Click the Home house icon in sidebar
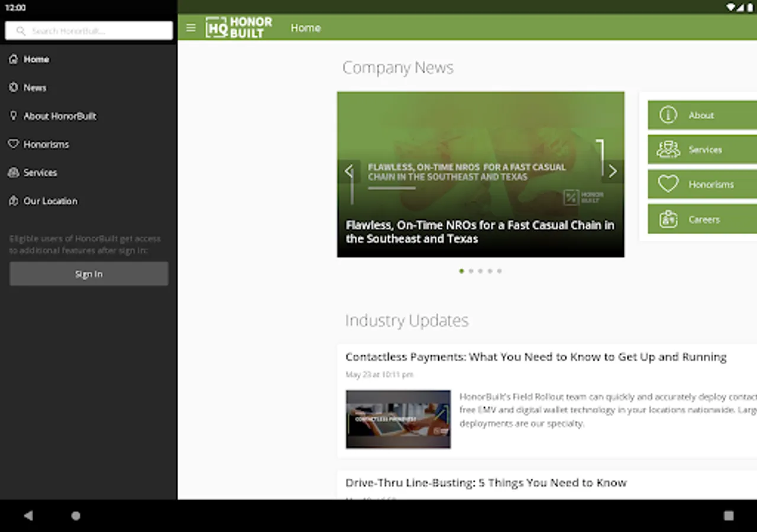The width and height of the screenshot is (757, 532). click(14, 59)
